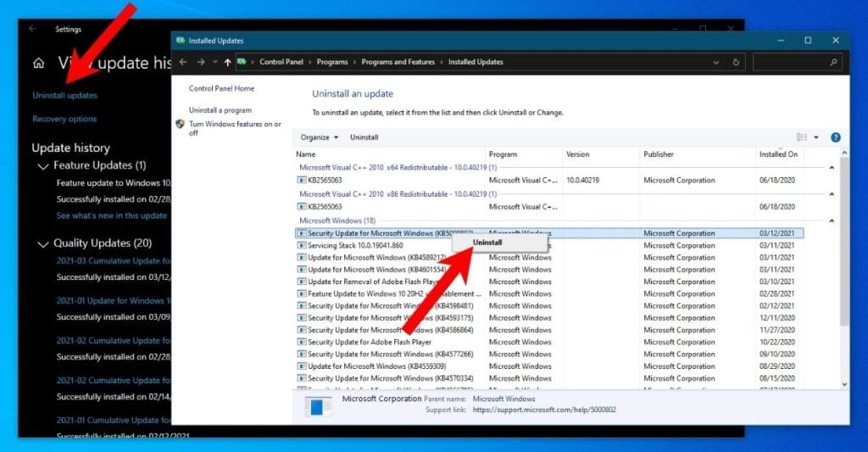Select Update for Microsoft Windows (KB4601554)

(549, 270)
